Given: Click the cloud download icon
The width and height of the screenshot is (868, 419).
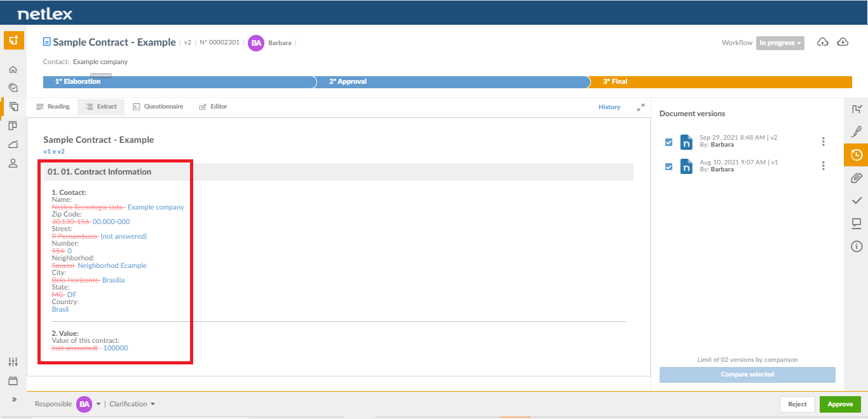Looking at the screenshot, I should tap(843, 42).
